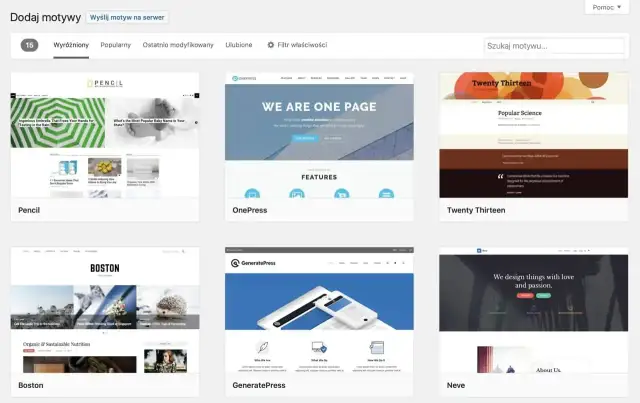Click the Wyślij motyw na serwer button
The width and height of the screenshot is (640, 403).
[128, 18]
